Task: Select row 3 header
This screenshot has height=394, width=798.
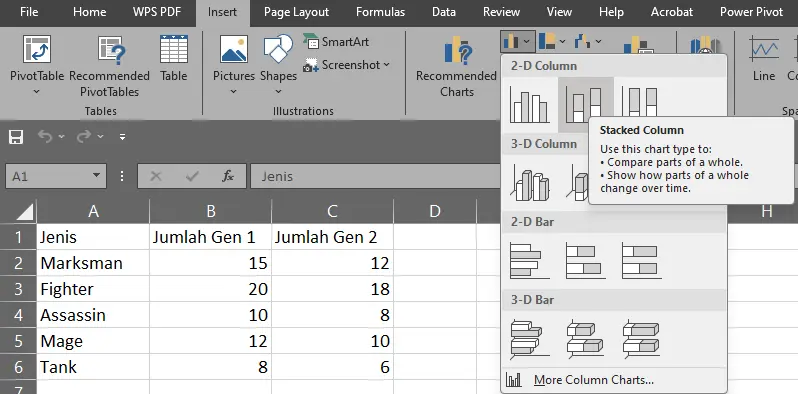Action: [18, 289]
